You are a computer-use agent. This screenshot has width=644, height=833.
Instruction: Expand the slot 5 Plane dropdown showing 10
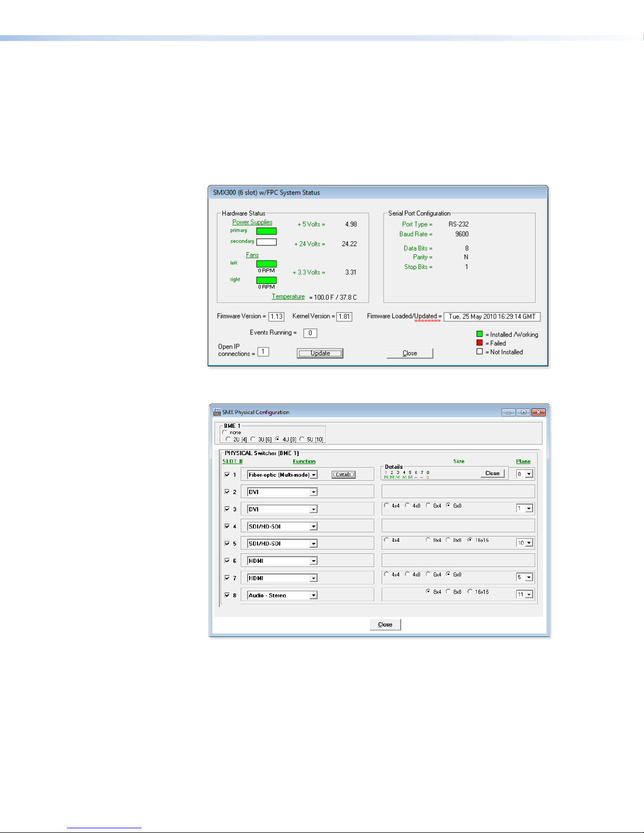tap(529, 543)
